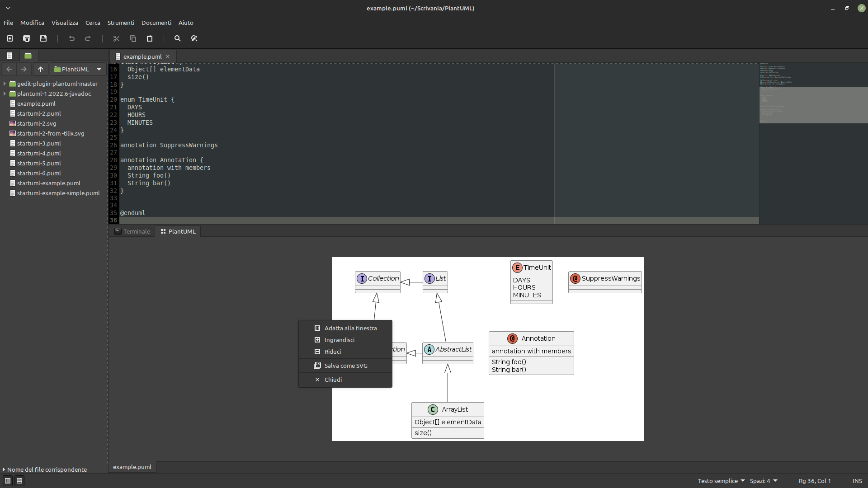Toggle bottom panel button in status bar
Screen dimensions: 868x488
pyautogui.click(x=19, y=481)
